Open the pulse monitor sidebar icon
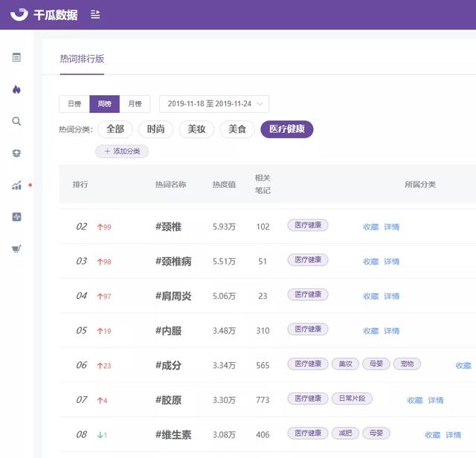This screenshot has height=458, width=476. coord(16,217)
